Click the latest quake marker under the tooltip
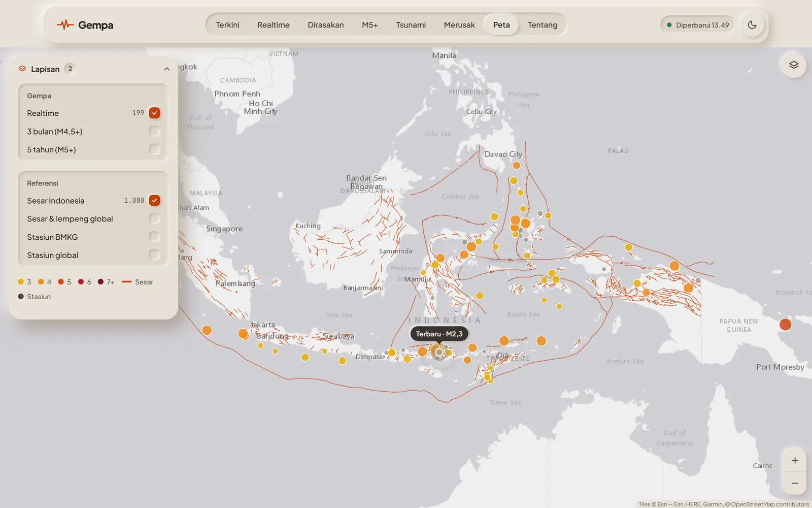Screen dimensions: 812x508 coord(439,352)
